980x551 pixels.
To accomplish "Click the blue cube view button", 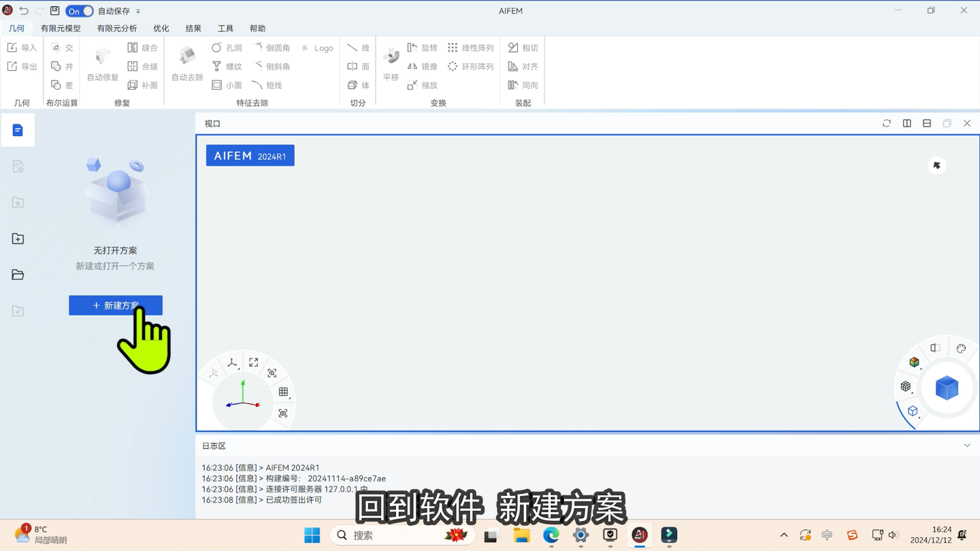I will (x=947, y=388).
